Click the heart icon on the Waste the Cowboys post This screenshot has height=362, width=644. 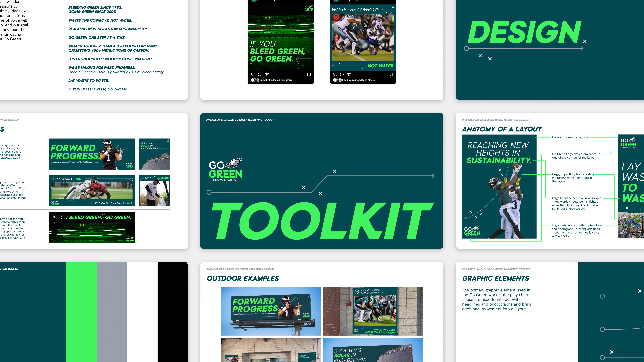pos(335,74)
